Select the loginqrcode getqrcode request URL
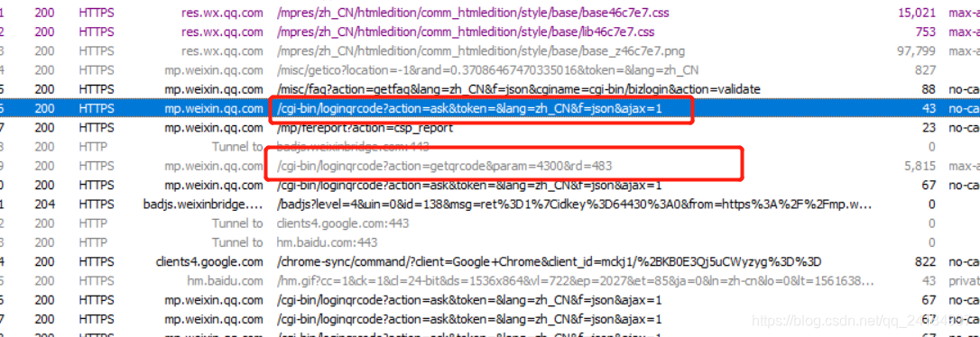 [444, 167]
